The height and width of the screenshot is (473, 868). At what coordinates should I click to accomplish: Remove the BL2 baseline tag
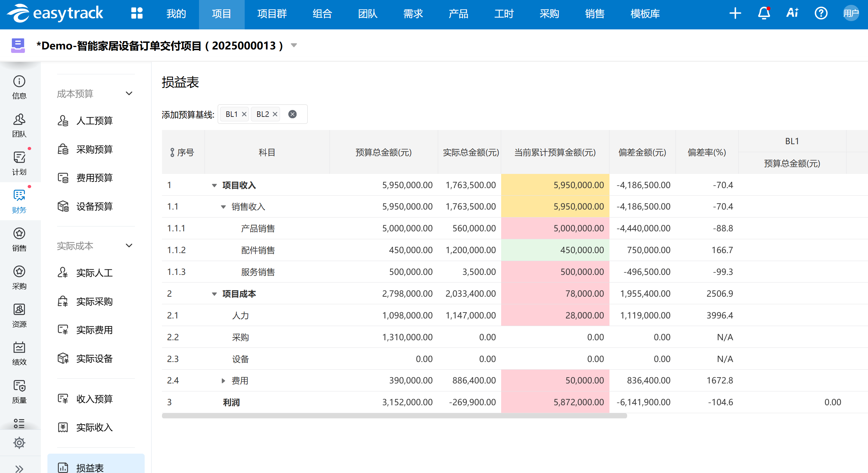[x=275, y=114]
